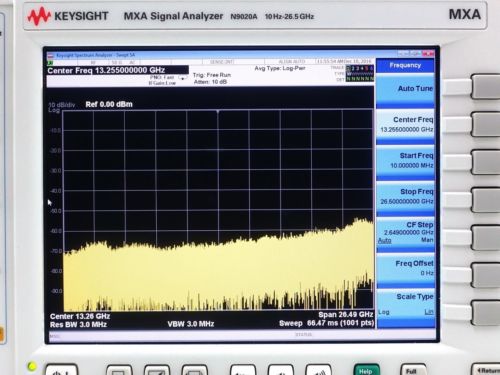This screenshot has width=500, height=375.
Task: Click the green Help hardware key
Action: (366, 370)
